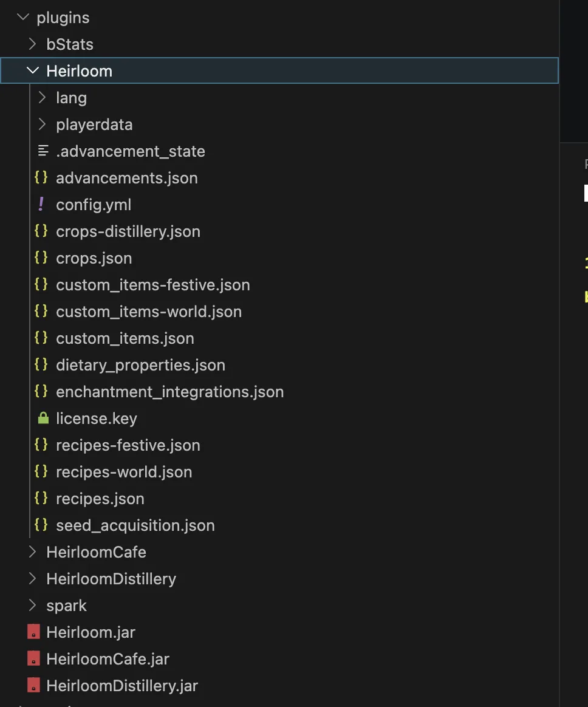Screen dimensions: 588x707
Task: Click the JSON icon beside crops-distillery.json
Action: 41,231
